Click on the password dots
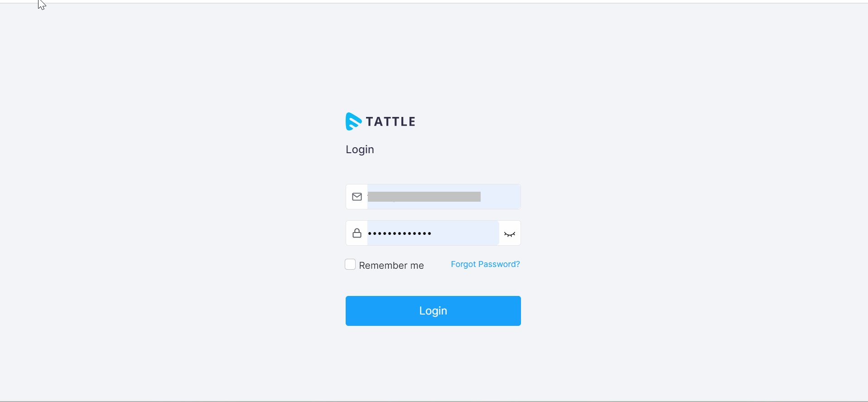The image size is (868, 402). coord(400,233)
